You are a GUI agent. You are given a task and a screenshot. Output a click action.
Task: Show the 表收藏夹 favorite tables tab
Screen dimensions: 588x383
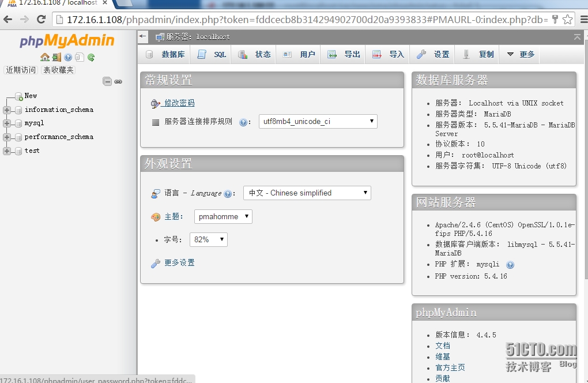(58, 70)
